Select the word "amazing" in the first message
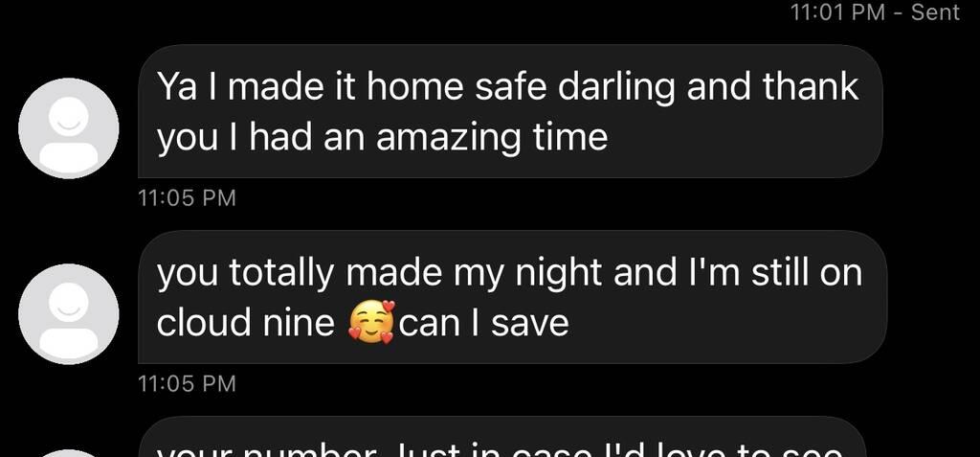Viewport: 980px width, 457px height. [448, 137]
